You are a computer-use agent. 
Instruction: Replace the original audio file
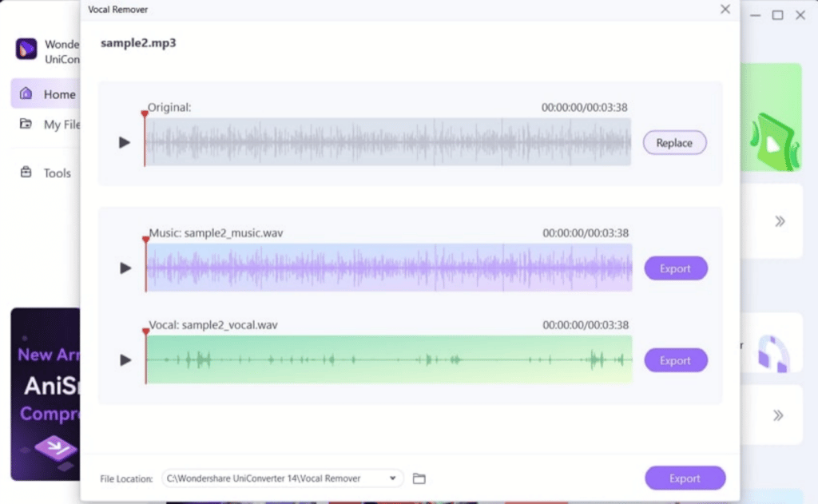coord(674,142)
